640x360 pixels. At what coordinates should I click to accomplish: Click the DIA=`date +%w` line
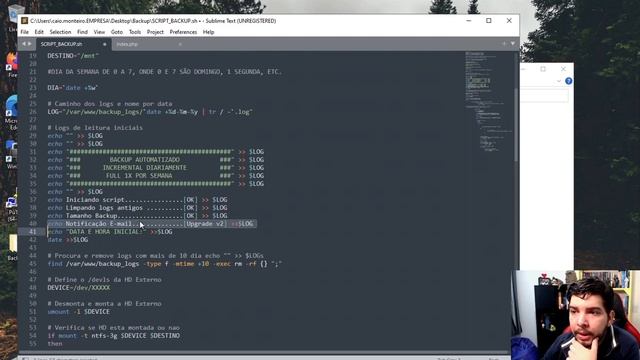click(73, 88)
